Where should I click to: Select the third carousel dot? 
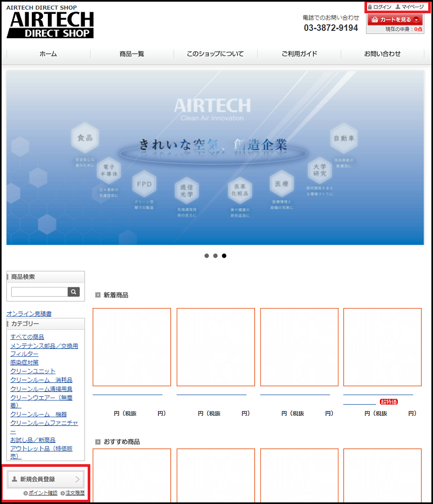[224, 256]
